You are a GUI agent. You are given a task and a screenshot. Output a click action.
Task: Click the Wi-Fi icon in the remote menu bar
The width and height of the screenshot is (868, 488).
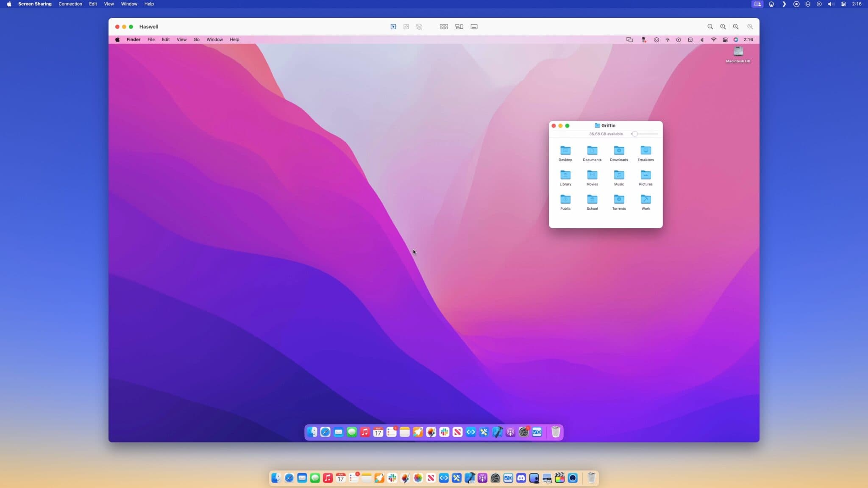(714, 39)
